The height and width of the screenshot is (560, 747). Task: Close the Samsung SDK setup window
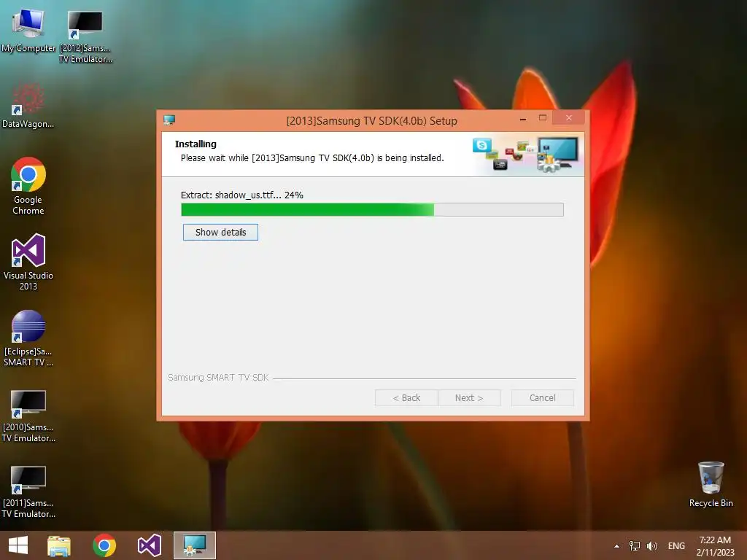click(x=569, y=118)
